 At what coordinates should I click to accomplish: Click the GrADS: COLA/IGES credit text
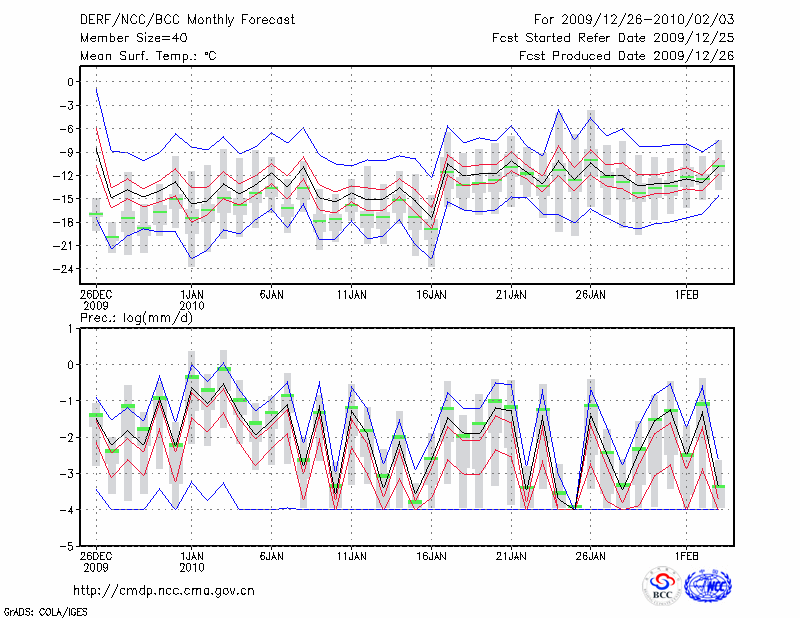coord(40,610)
